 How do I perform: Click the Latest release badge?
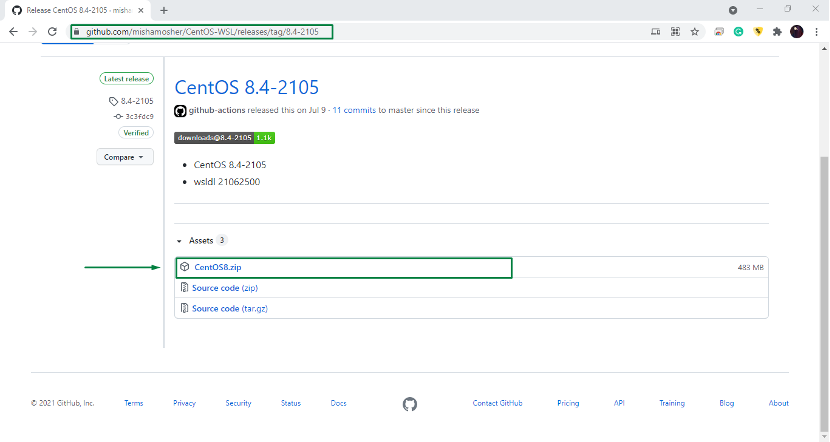[x=127, y=79]
